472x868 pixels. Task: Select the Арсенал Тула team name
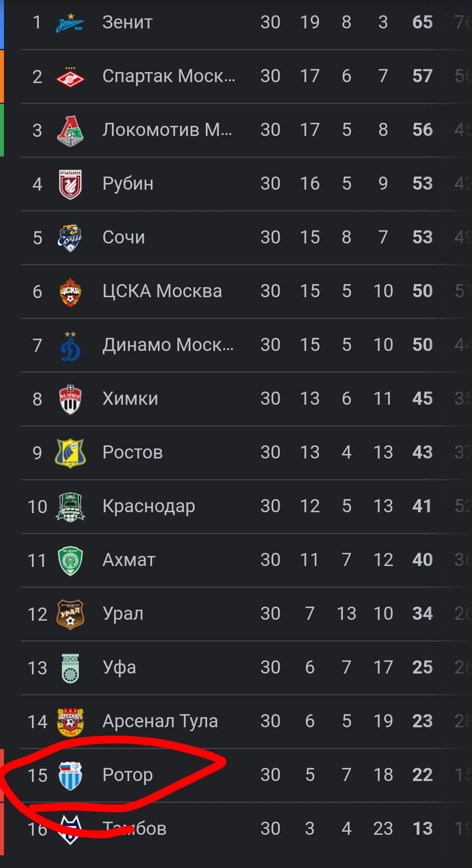pyautogui.click(x=160, y=721)
